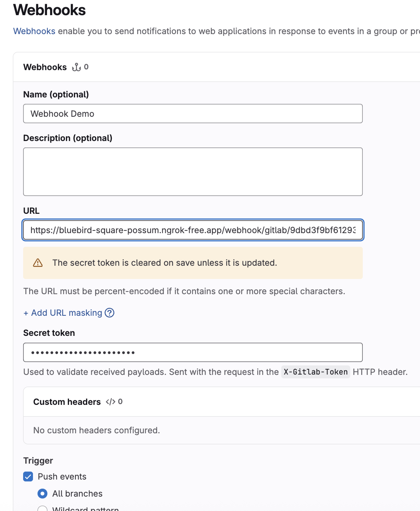Screen dimensions: 420x511
Task: Expand the Custom headers section
Action: point(67,401)
